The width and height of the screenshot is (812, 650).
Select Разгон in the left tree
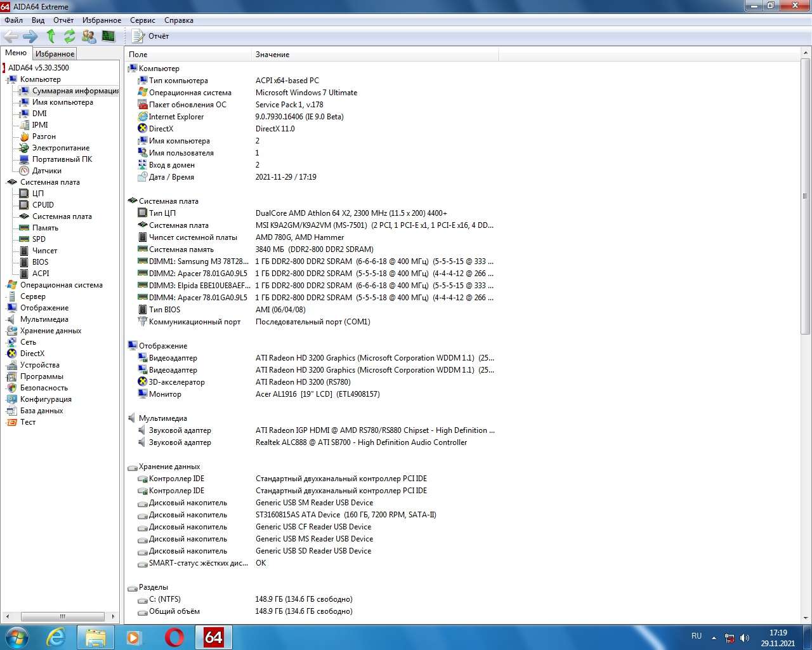[x=44, y=136]
